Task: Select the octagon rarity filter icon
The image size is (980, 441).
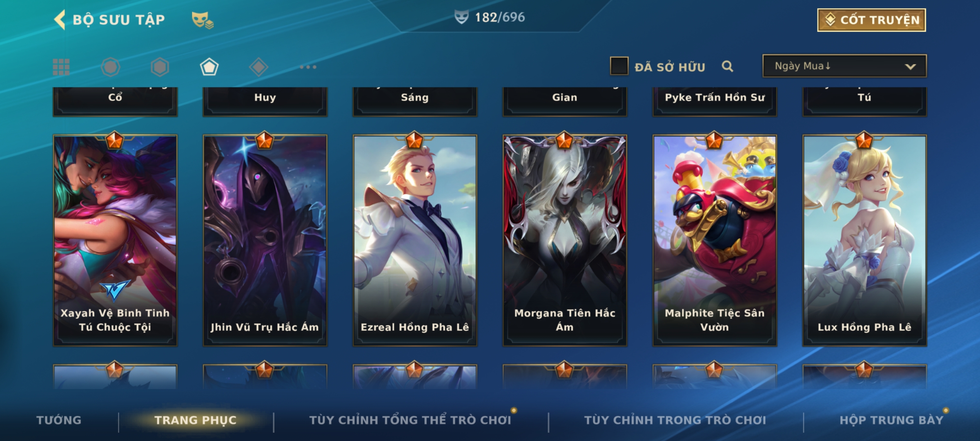Action: (x=111, y=67)
